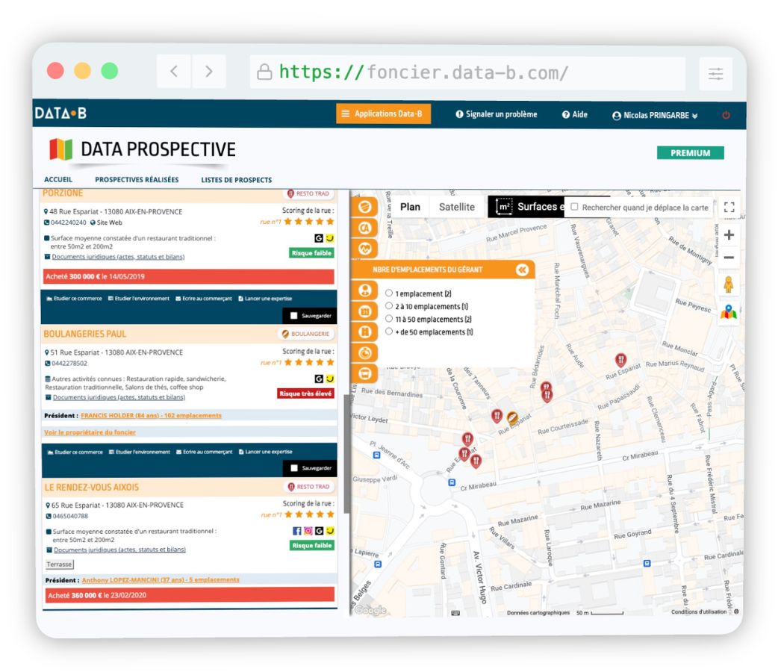
Task: Select '2 à 10 emplacements' radio option
Action: pos(388,305)
